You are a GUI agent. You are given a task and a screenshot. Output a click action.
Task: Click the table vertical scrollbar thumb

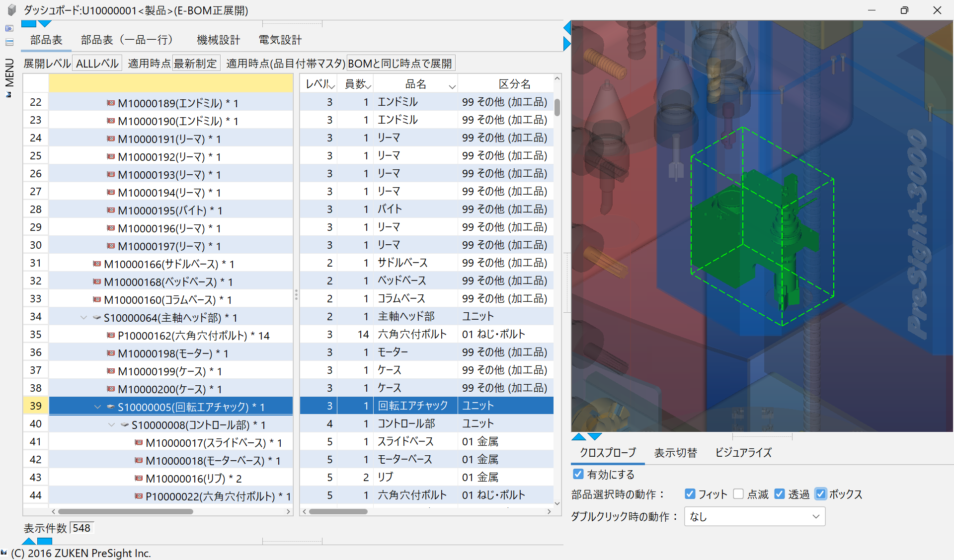557,107
